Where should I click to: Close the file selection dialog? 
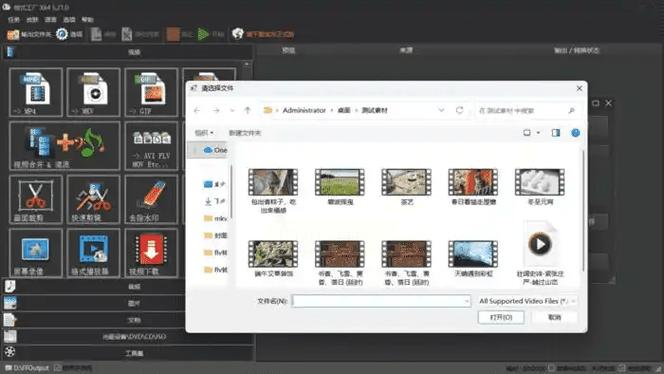coord(579,88)
